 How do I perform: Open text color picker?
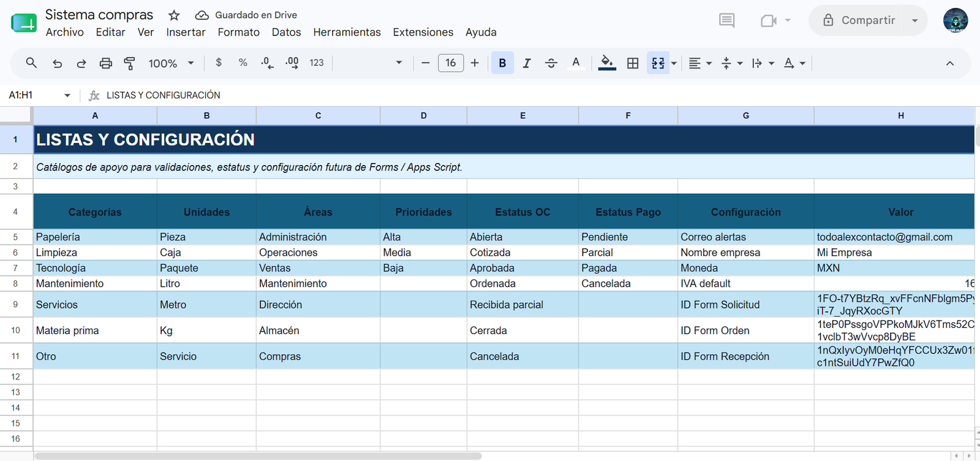tap(576, 63)
